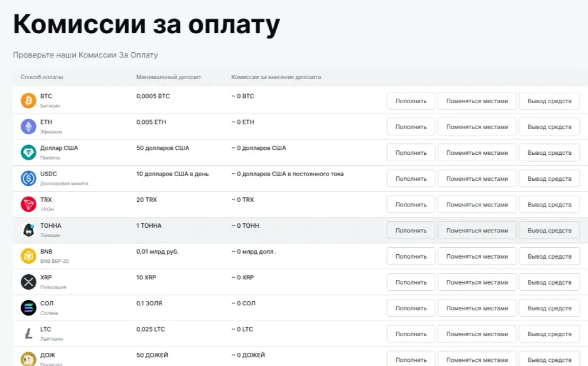Image resolution: width=588 pixels, height=366 pixels.
Task: Click the 1 ТОННА minimum deposit value
Action: (x=149, y=225)
